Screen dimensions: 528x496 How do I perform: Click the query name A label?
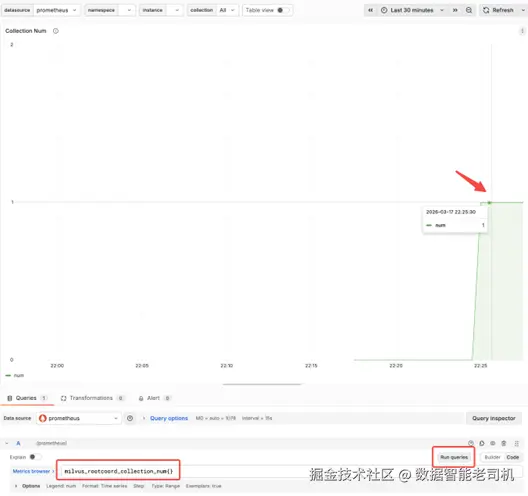tap(18, 443)
